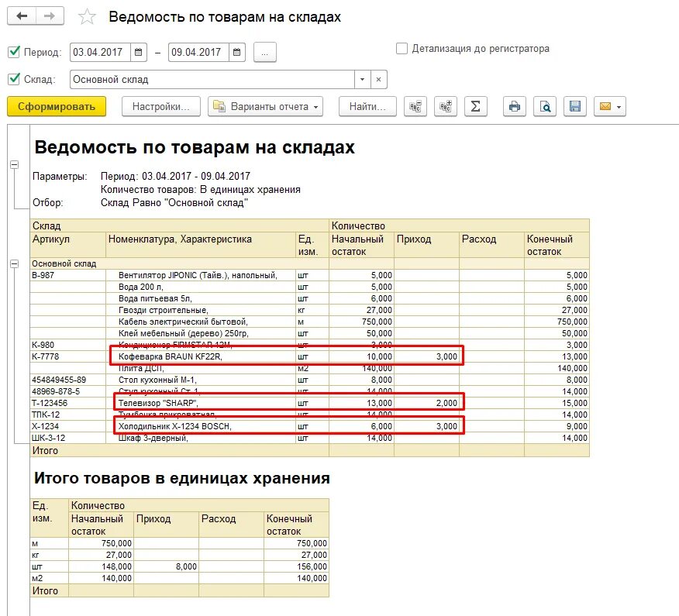
Task: Click Телевизор Приход value 2,000
Action: [x=446, y=403]
